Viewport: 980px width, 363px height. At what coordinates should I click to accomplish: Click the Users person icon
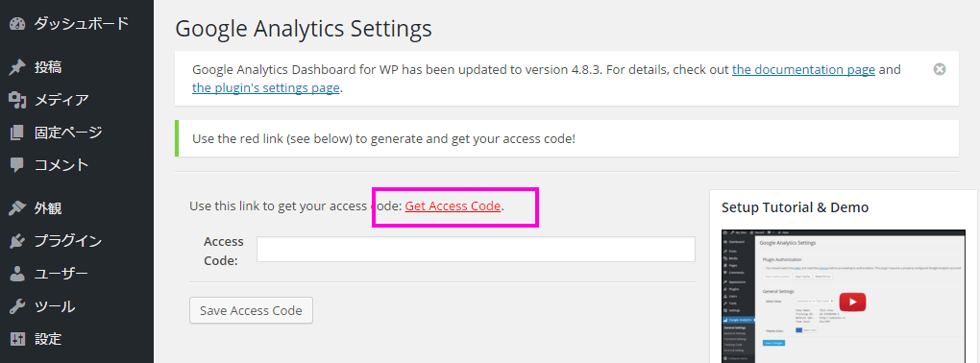(x=17, y=274)
